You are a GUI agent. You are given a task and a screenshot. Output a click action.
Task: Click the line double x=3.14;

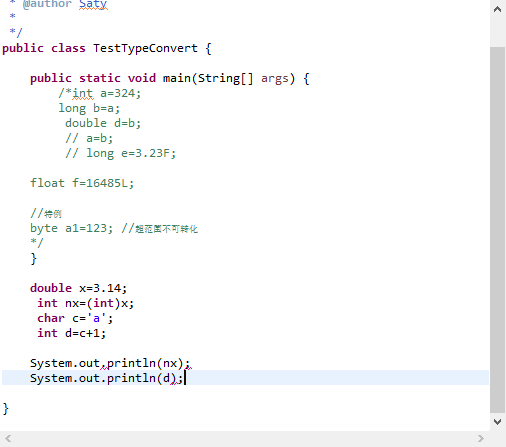(x=78, y=288)
